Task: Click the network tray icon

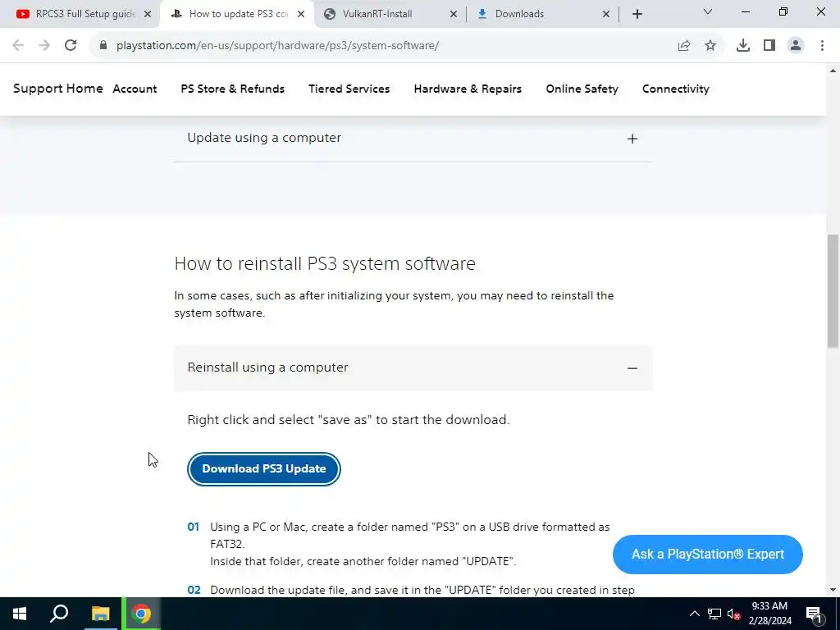Action: 714,614
